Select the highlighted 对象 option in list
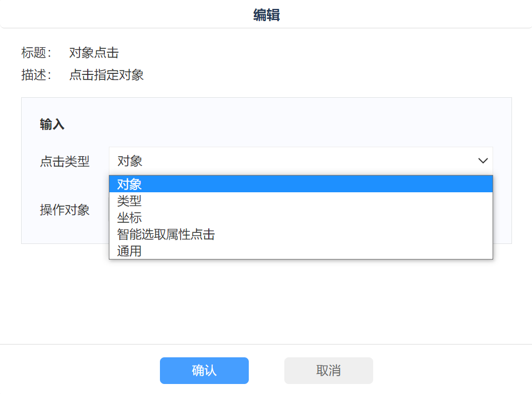This screenshot has width=532, height=394. (x=129, y=184)
